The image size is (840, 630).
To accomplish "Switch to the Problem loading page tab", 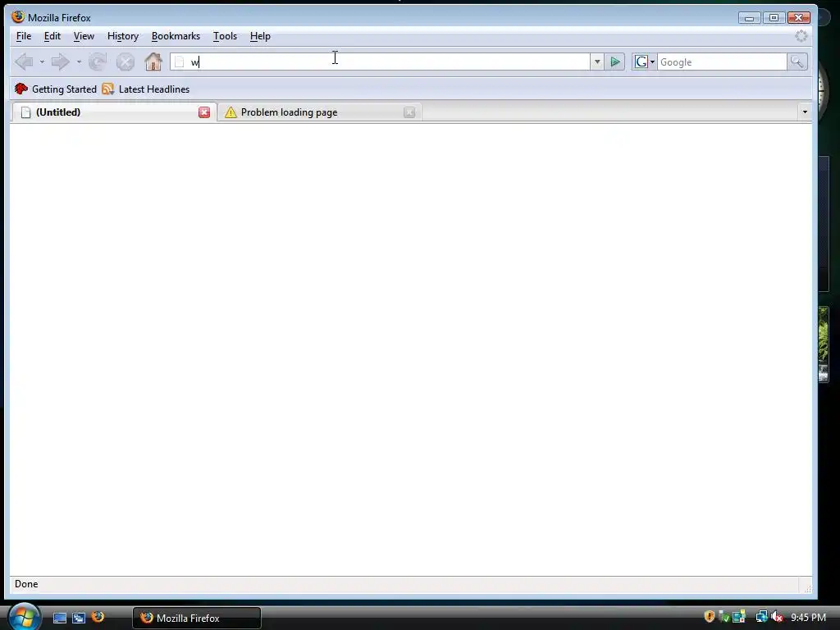I will click(319, 112).
